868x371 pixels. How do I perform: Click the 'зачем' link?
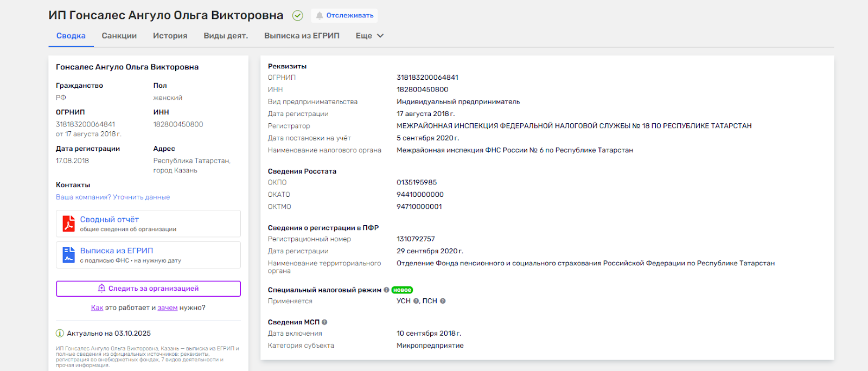168,308
